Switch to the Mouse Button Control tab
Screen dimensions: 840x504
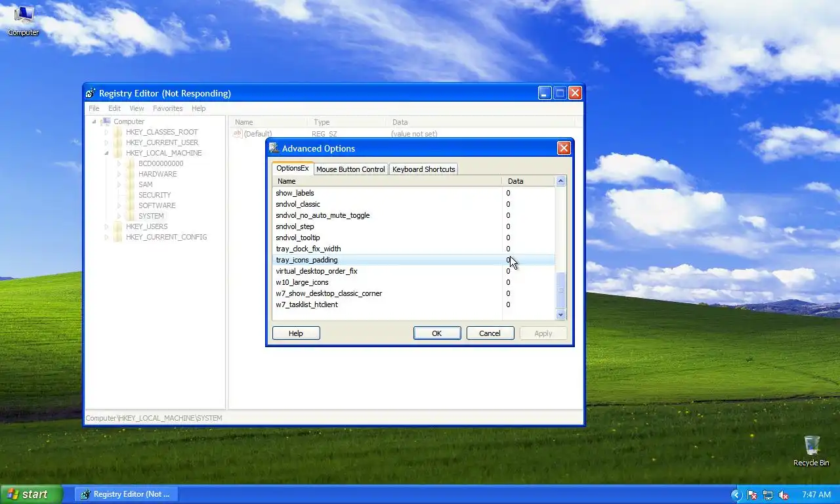[x=350, y=169]
